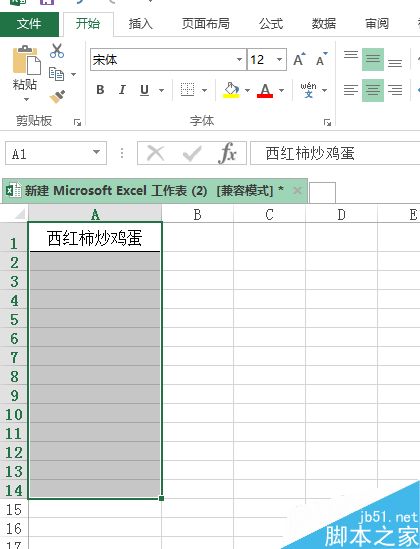
Task: Expand the Paste options arrow
Action: click(27, 100)
